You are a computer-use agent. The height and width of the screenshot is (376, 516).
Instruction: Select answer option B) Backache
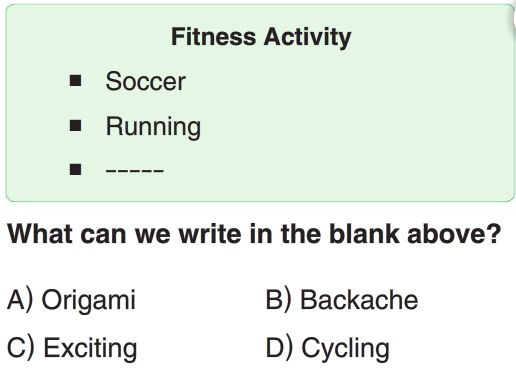[342, 300]
